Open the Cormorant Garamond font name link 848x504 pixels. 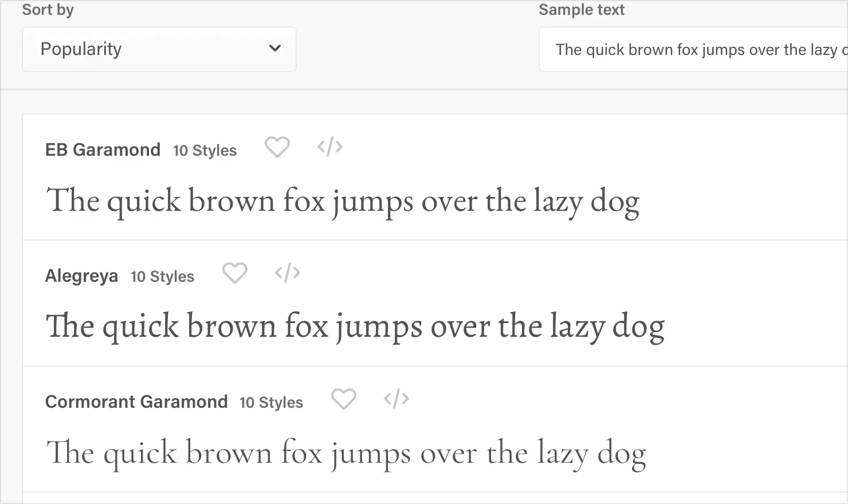pyautogui.click(x=136, y=402)
